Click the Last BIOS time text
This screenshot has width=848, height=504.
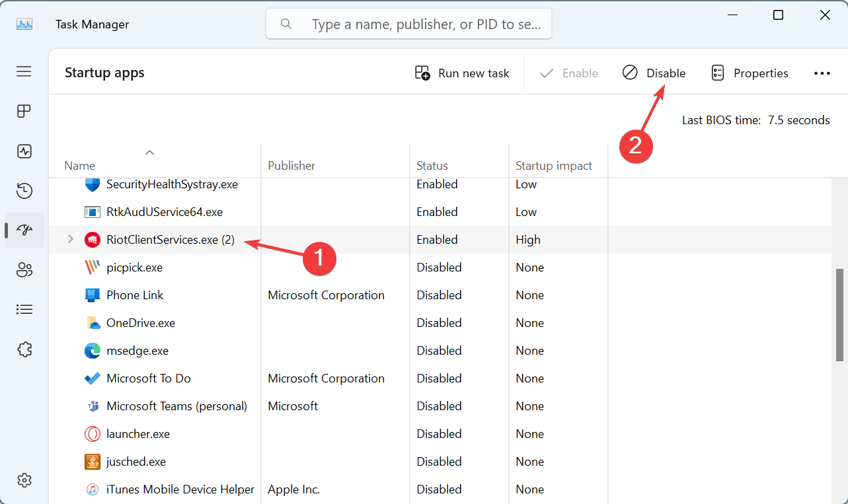(756, 120)
